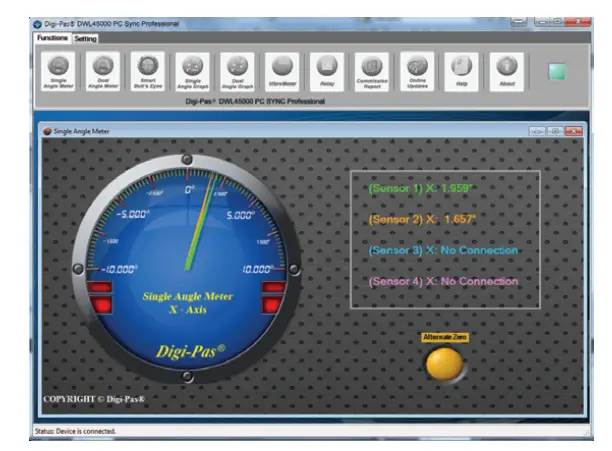Open the Commission Report tool

pos(372,72)
